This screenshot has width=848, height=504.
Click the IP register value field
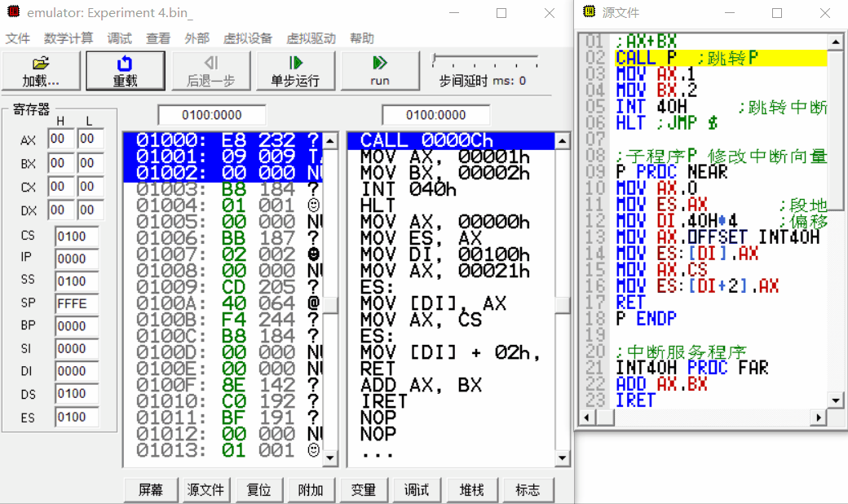[76, 259]
